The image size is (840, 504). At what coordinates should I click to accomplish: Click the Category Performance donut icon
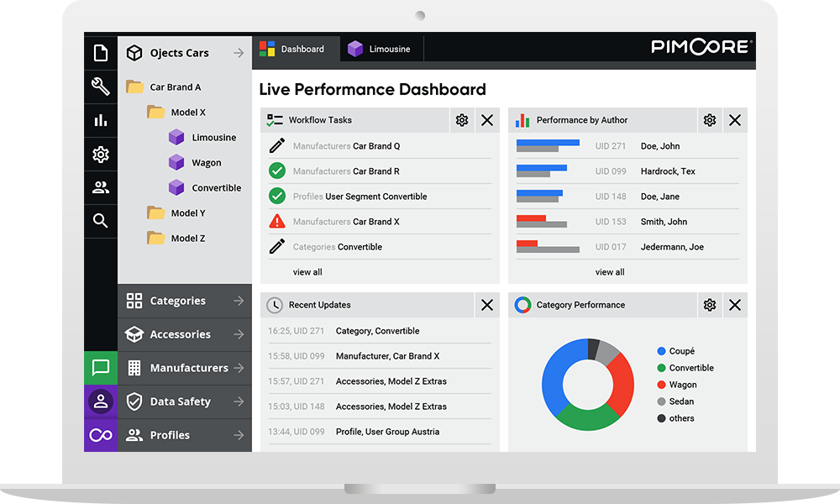[522, 305]
